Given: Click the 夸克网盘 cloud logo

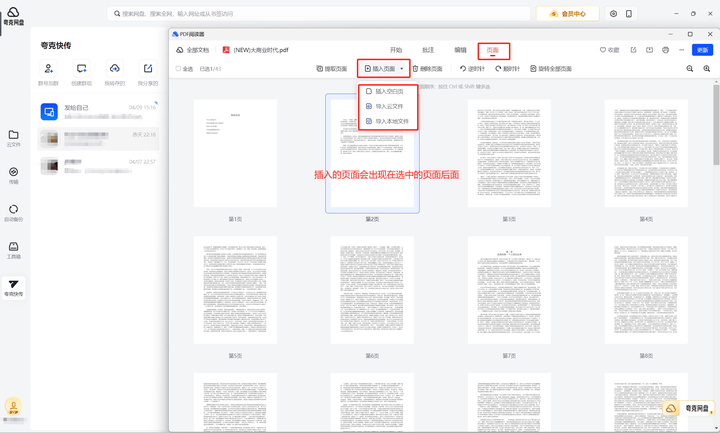Looking at the screenshot, I should pos(13,16).
